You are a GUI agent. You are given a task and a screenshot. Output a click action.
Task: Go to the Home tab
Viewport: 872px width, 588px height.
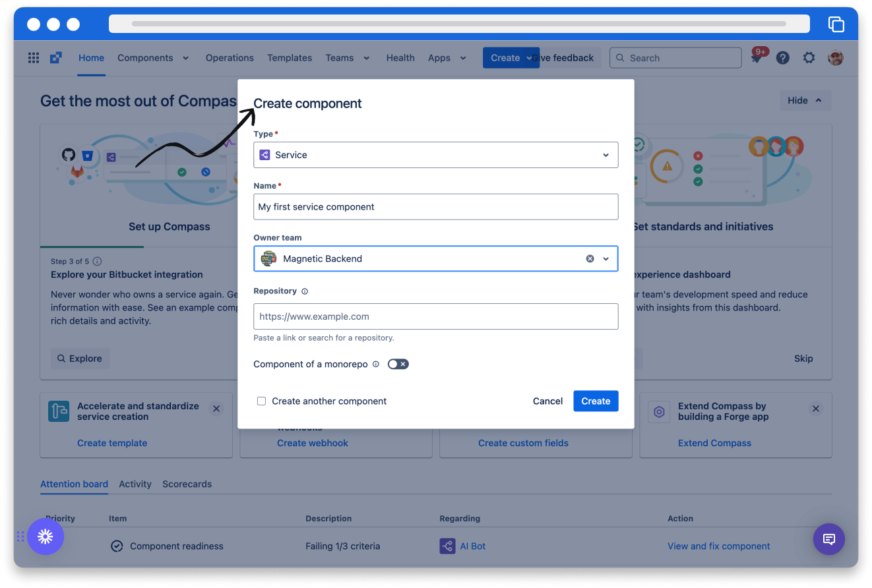(91, 58)
